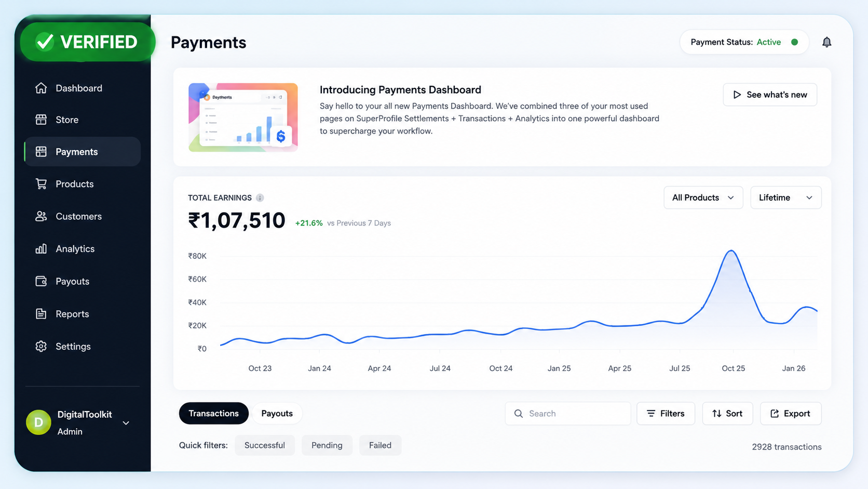Click the +21.6% change value

[x=309, y=223]
